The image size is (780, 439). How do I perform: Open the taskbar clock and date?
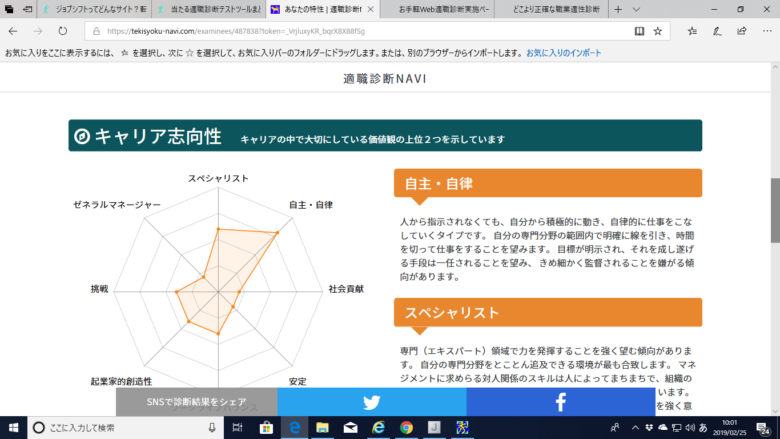[729, 428]
